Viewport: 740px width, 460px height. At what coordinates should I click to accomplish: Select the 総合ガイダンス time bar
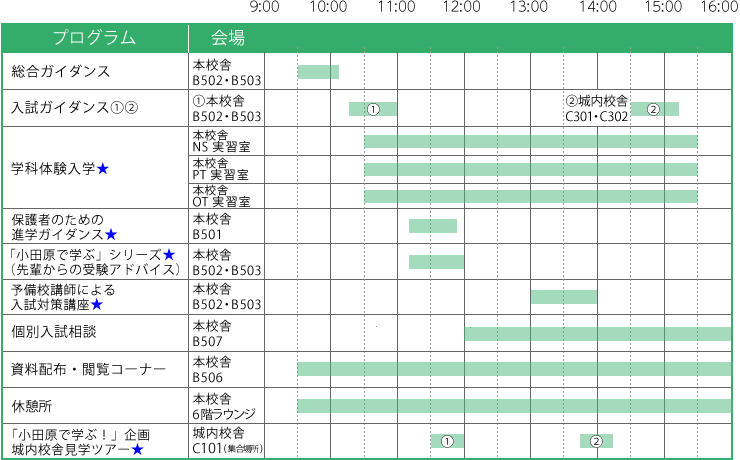318,72
